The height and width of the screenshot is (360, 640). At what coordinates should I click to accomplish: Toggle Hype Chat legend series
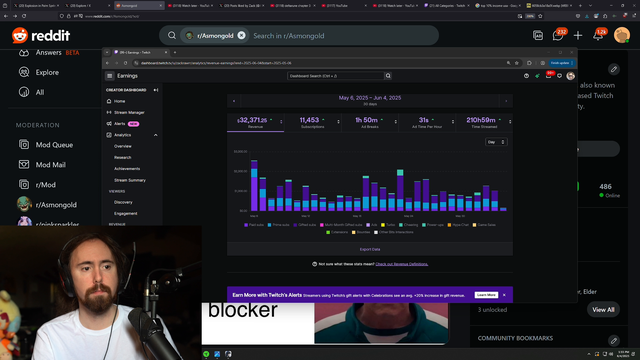458,225
